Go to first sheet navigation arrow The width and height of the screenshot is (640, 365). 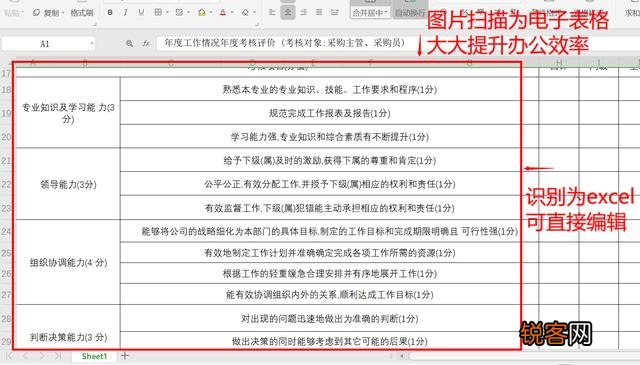click(x=10, y=356)
